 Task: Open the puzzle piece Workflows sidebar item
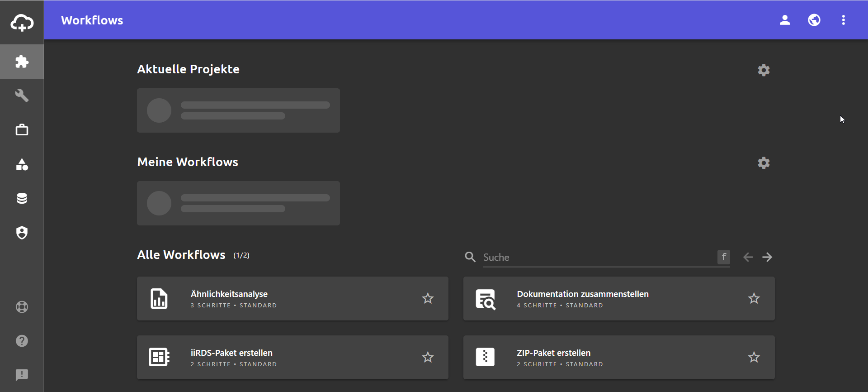[x=22, y=62]
